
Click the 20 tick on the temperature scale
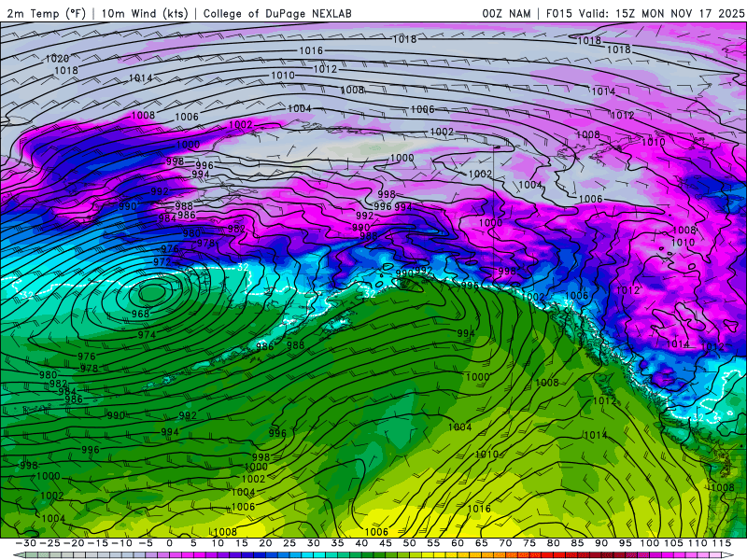pyautogui.click(x=265, y=543)
